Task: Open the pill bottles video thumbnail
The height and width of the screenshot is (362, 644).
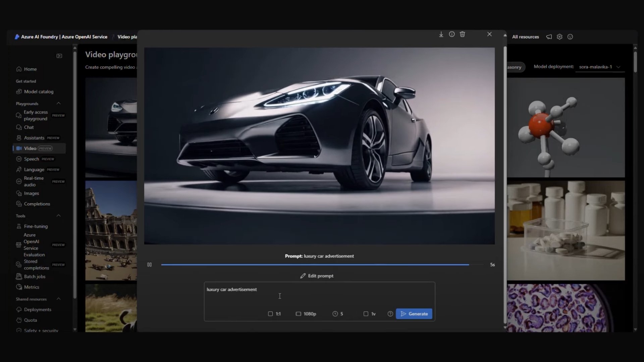Action: [566, 231]
